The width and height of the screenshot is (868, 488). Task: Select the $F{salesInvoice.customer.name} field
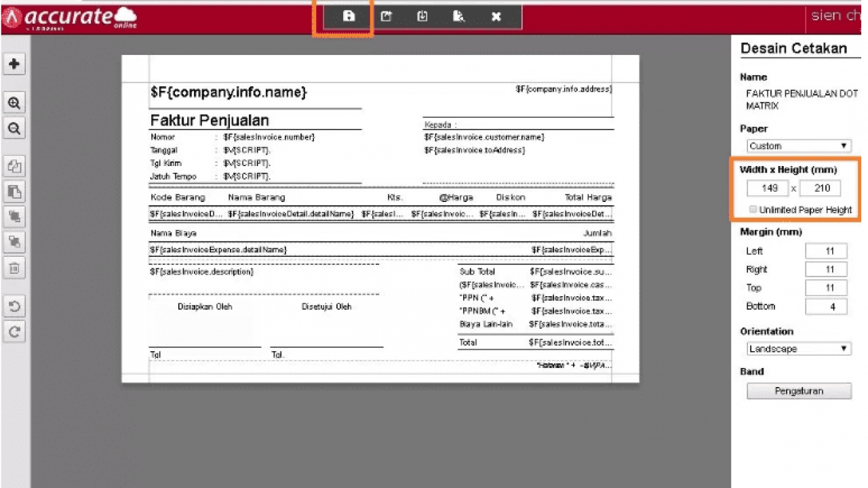484,137
